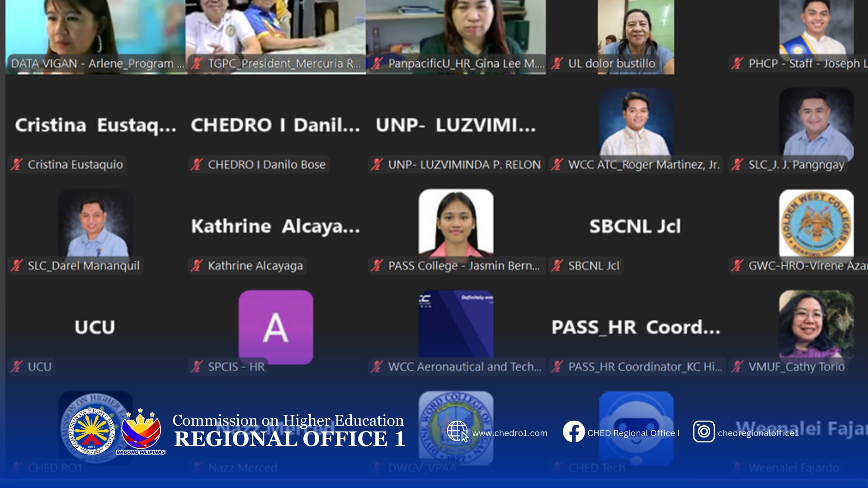Click the muted mic icon beside PanpacificU_HR_Gina Lee

(x=377, y=63)
